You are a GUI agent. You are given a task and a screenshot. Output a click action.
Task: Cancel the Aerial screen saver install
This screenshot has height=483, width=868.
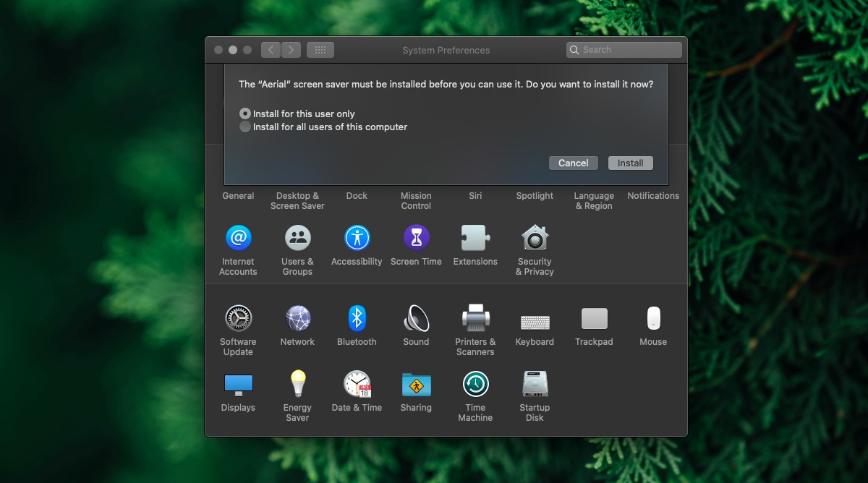[574, 163]
